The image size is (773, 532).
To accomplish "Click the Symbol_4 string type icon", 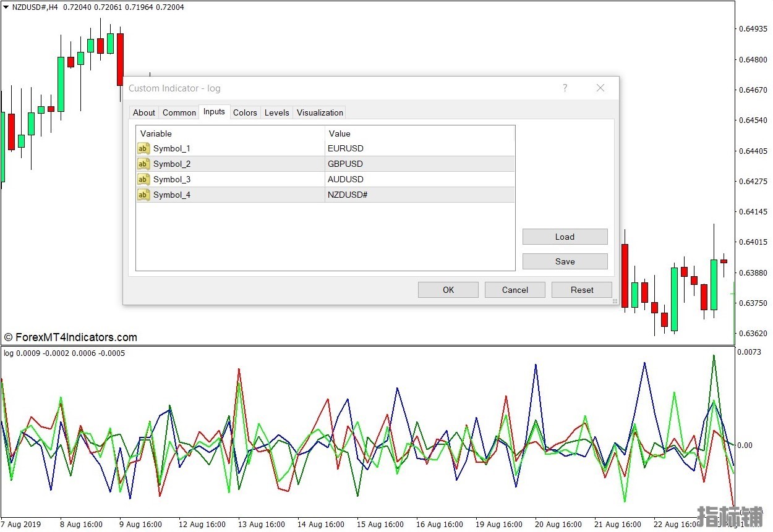I will [x=143, y=195].
